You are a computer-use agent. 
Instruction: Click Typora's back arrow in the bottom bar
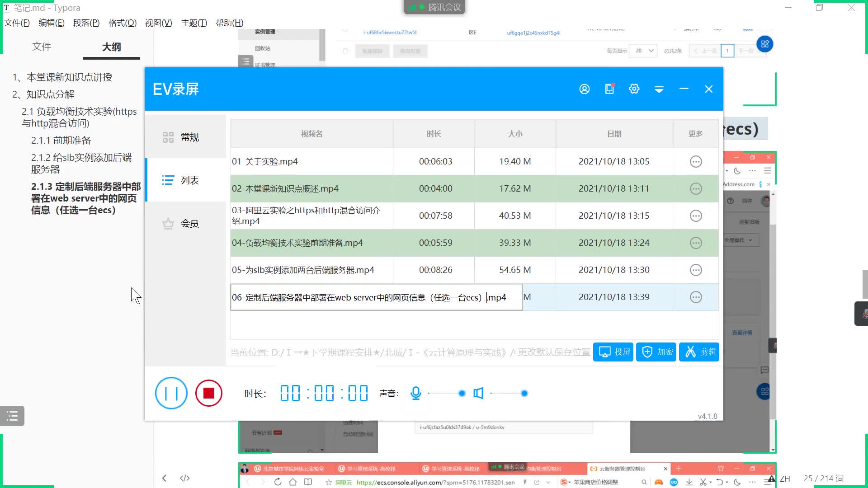[164, 478]
